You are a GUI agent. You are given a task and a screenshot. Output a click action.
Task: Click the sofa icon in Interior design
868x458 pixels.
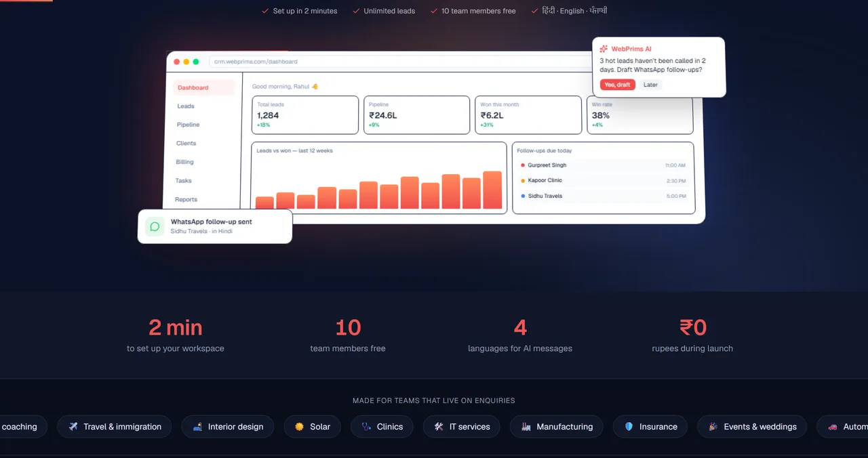(x=197, y=427)
